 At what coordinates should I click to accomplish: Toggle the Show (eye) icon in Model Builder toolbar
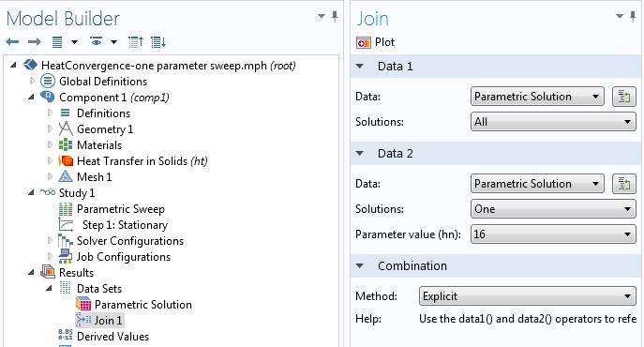(97, 41)
